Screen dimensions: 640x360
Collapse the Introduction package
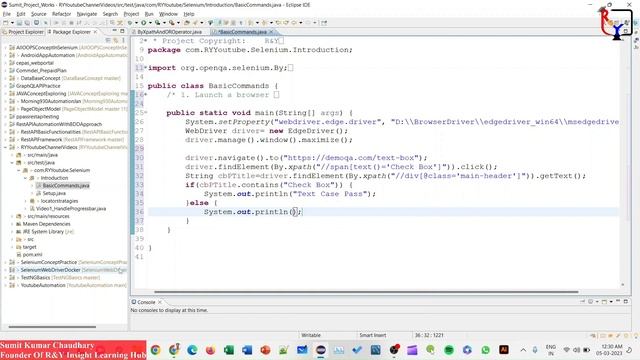25,178
